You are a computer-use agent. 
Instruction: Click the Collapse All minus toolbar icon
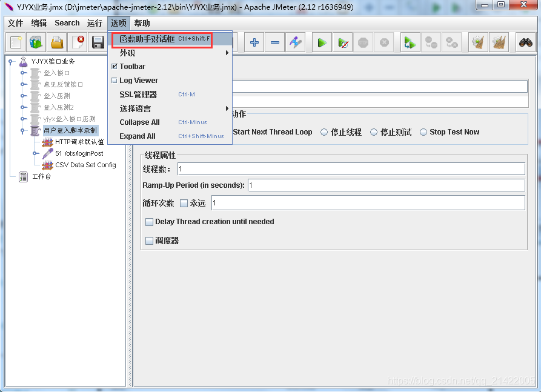[x=275, y=42]
